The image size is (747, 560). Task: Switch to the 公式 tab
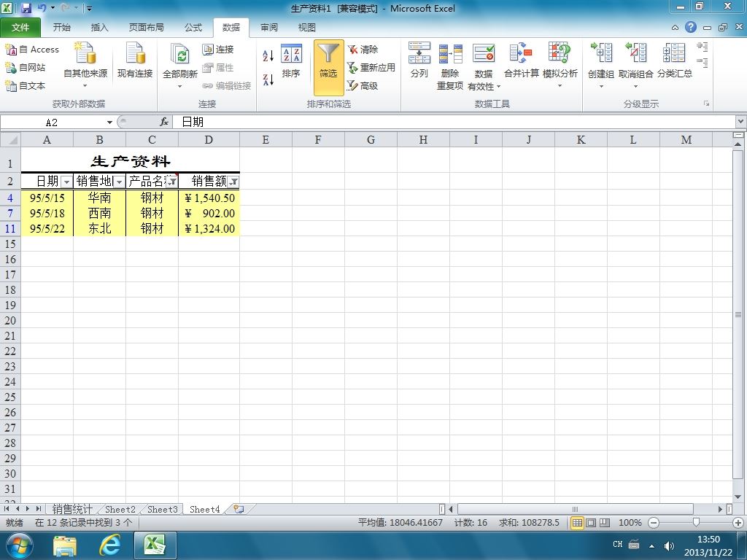[x=193, y=28]
